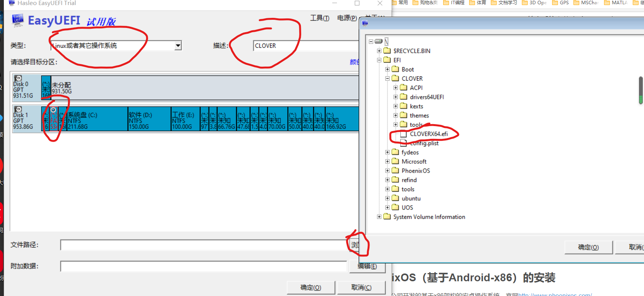
Task: Click the refind folder icon
Action: click(x=395, y=180)
